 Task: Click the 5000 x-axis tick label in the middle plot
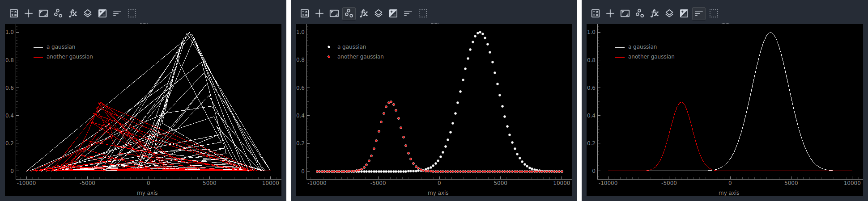[x=501, y=183]
